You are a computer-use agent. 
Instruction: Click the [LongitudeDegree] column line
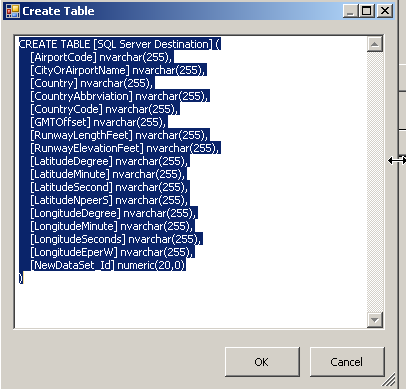[x=113, y=213]
